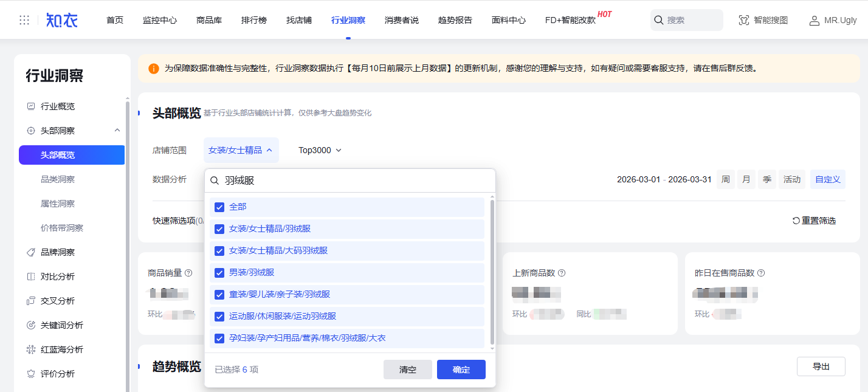Go to 首页 in top navigation
Viewport: 868px width, 392px height.
click(115, 20)
